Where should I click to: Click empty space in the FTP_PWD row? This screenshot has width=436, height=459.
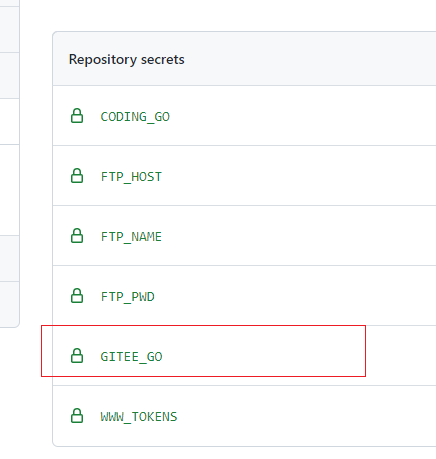tap(300, 296)
